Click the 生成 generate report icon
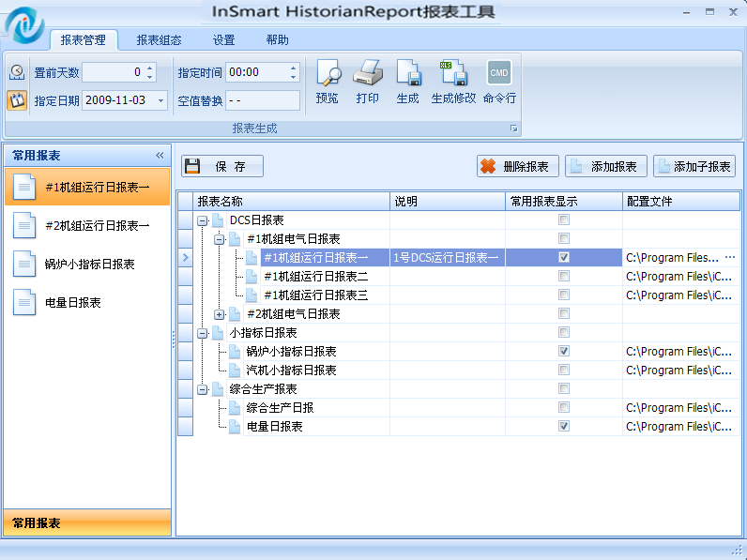 408,73
